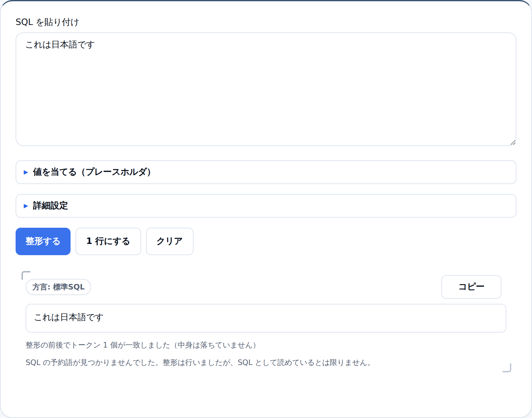532x418 pixels.
Task: Click the formatted output これは日本語です
Action: pos(266,318)
